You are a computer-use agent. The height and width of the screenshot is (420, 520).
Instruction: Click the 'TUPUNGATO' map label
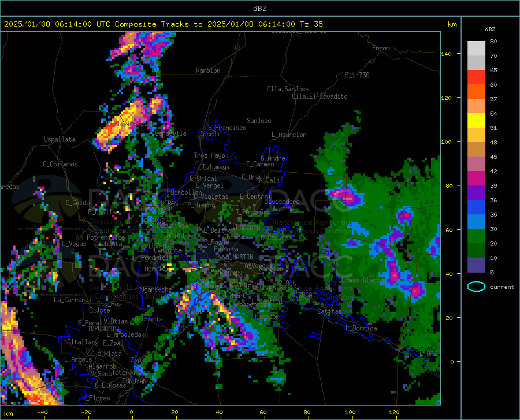coord(103,329)
